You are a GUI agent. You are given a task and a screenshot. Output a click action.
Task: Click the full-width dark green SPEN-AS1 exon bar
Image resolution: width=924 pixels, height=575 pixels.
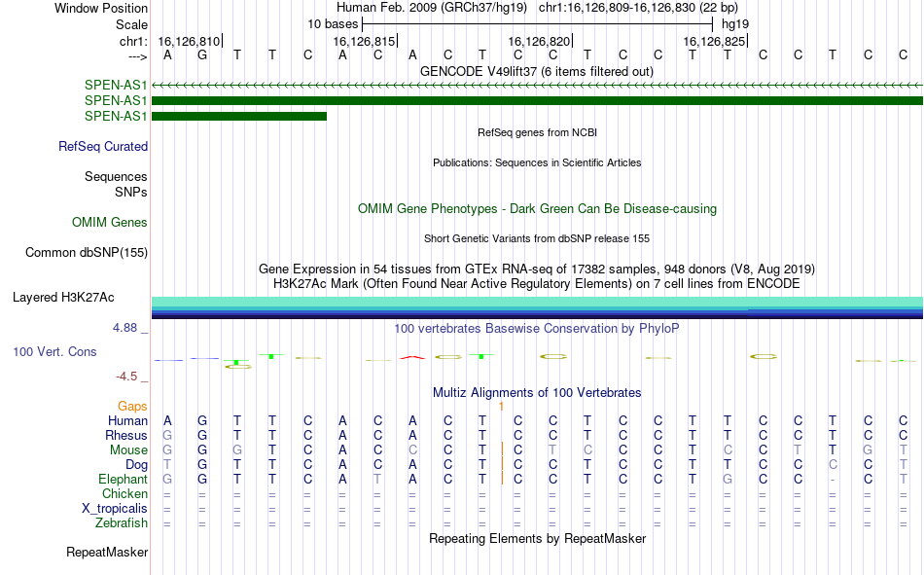[x=537, y=101]
